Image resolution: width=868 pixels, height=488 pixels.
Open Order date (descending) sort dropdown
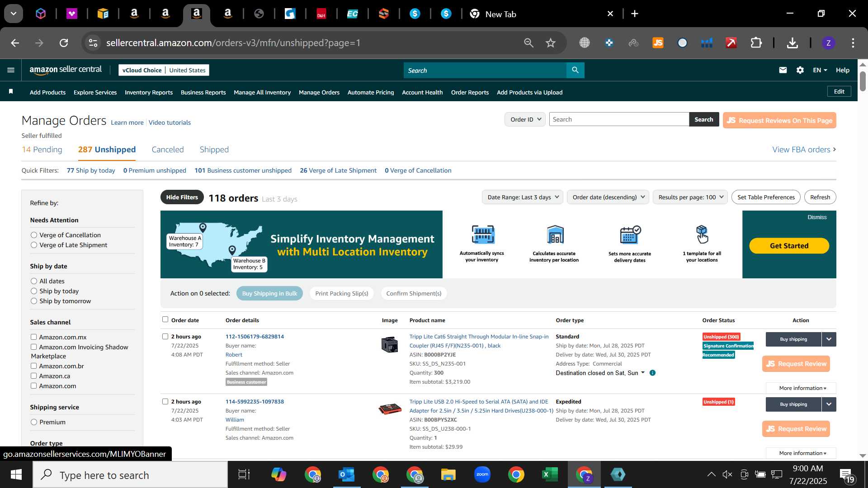608,197
